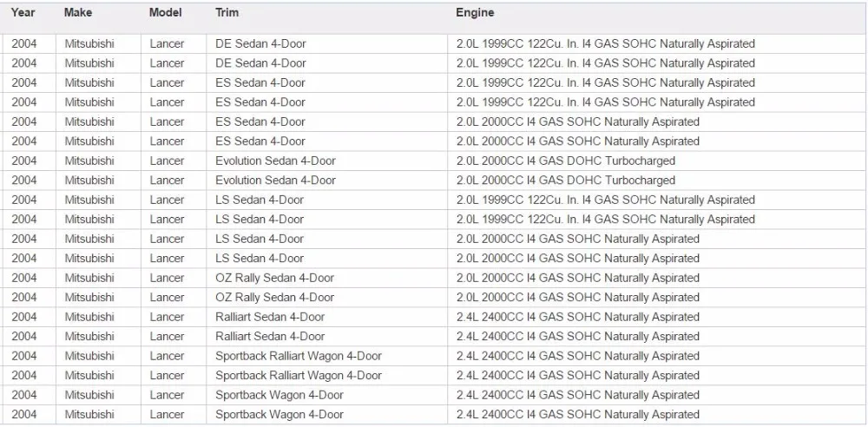Select the first OZ Rally Sedan 4-Door cell
This screenshot has height=427, width=868.
[326, 278]
